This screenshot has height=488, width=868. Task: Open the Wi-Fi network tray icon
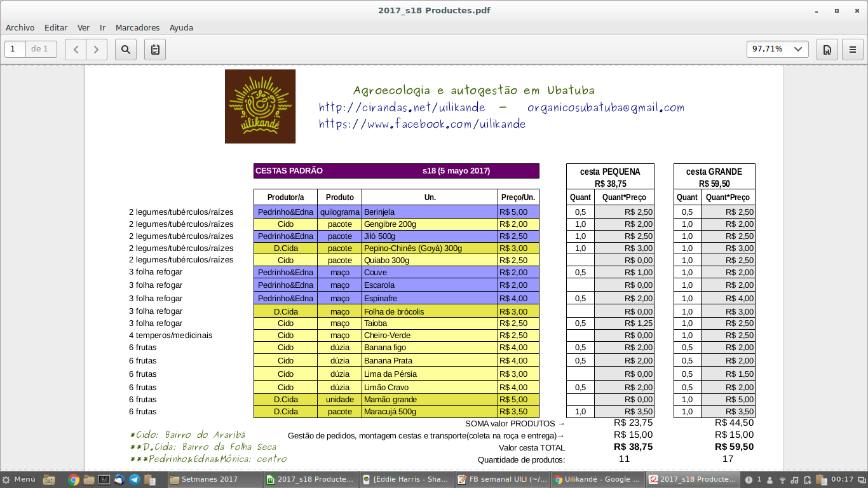pyautogui.click(x=782, y=480)
